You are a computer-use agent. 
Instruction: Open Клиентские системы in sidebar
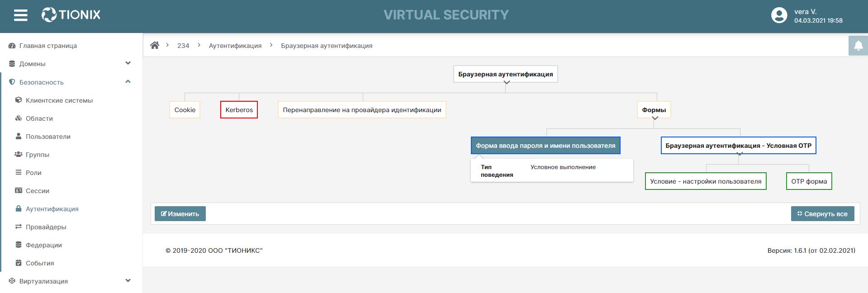tap(59, 100)
